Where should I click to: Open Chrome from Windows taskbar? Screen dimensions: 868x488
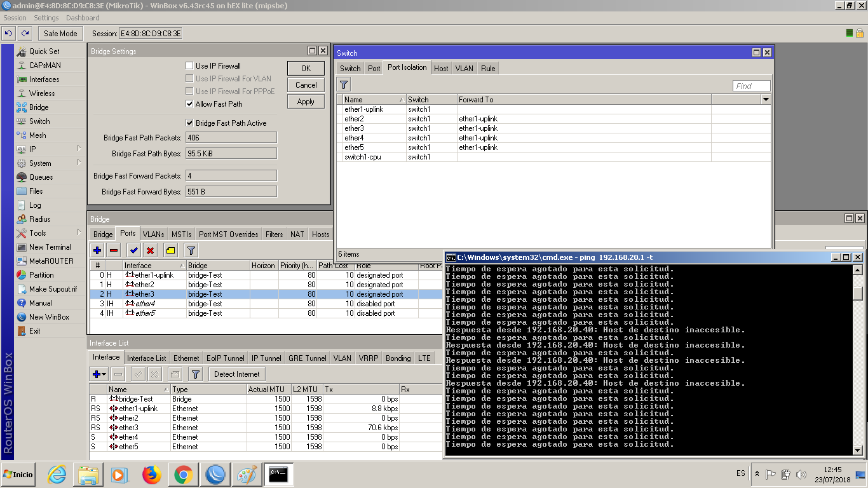tap(183, 475)
